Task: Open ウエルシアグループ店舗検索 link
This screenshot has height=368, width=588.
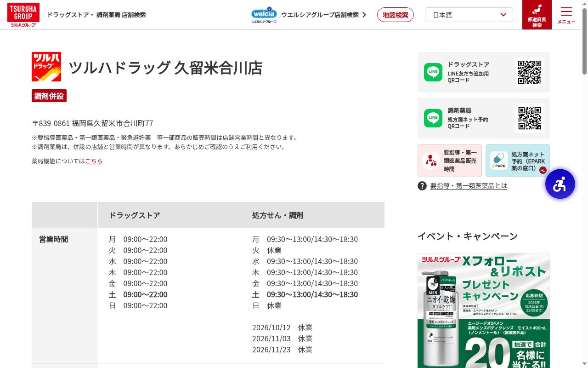Action: [x=323, y=15]
